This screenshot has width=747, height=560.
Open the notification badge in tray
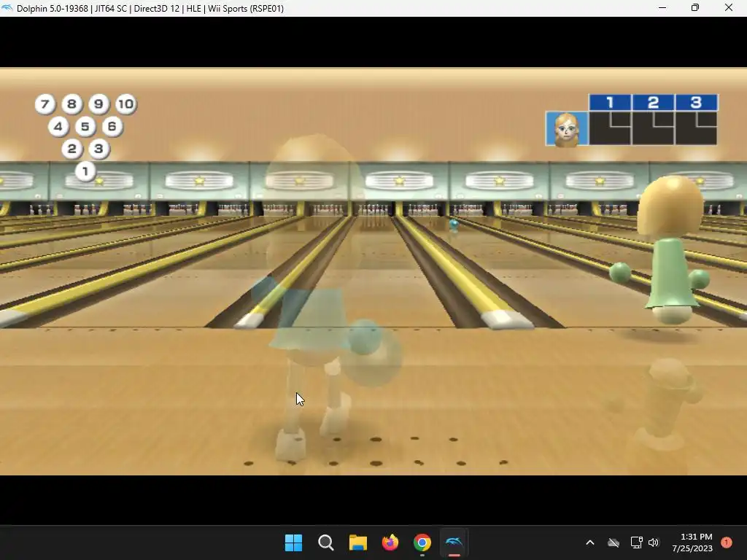tap(726, 542)
